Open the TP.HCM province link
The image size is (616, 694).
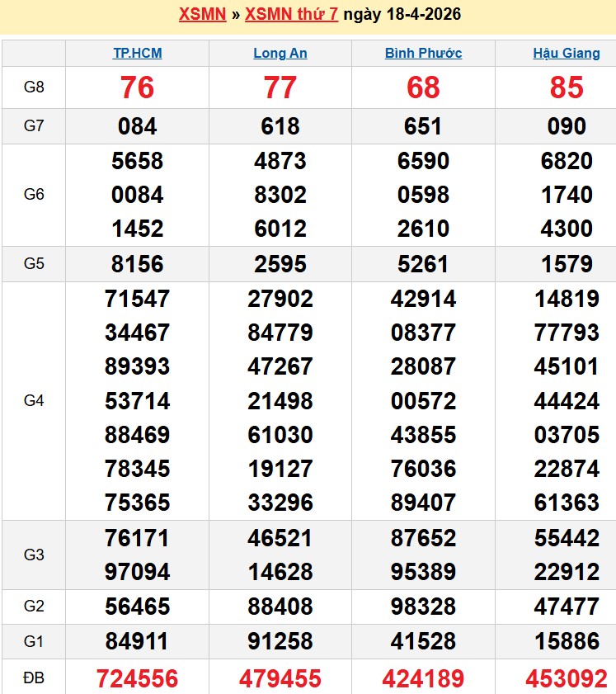pyautogui.click(x=137, y=53)
